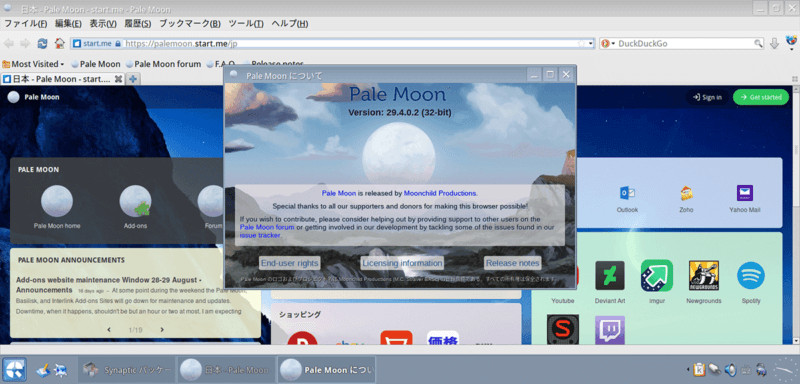The width and height of the screenshot is (800, 384).
Task: Go to next announcement with right chevron
Action: point(162,329)
